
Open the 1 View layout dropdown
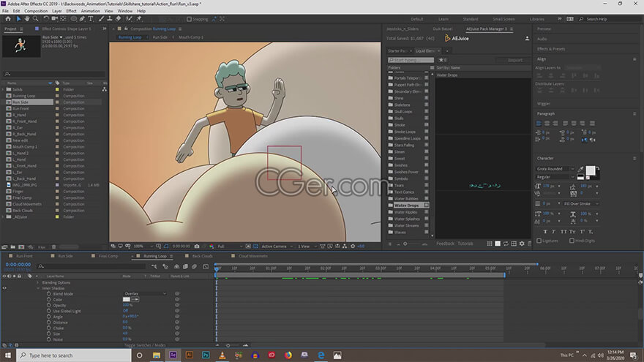click(x=307, y=246)
